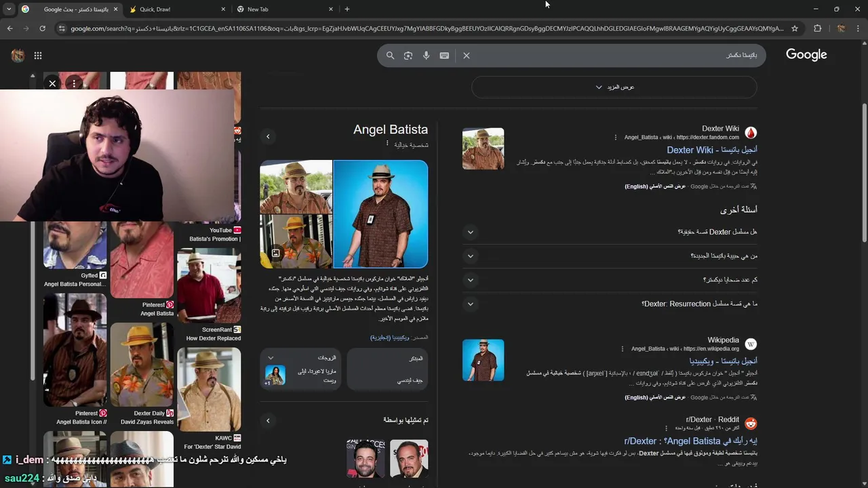Open Wikipedia result three-dot menu
Screen dimensions: 868x488
(x=622, y=349)
